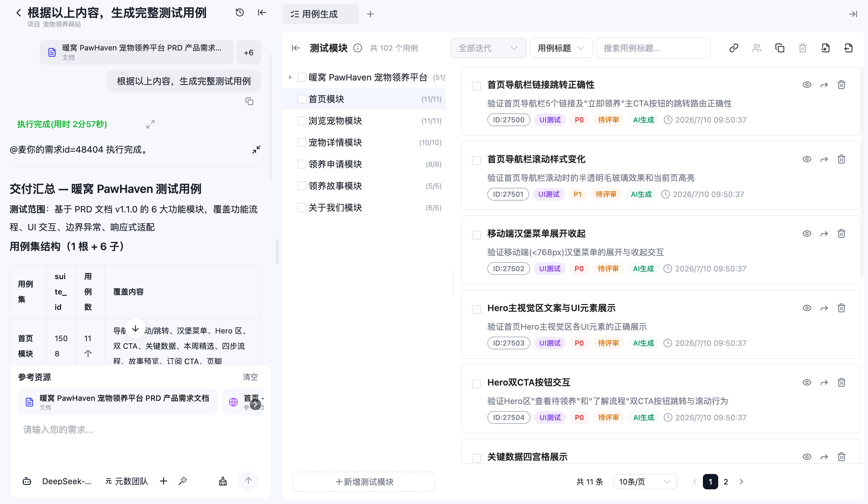The height and width of the screenshot is (504, 868).
Task: Click the import file icon in toolbar
Action: (826, 48)
